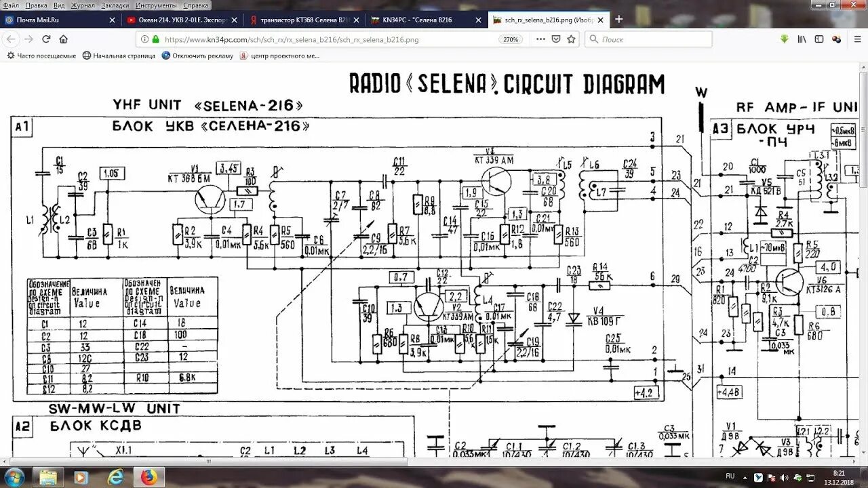
Task: Open the Инструменты menu
Action: click(x=157, y=5)
